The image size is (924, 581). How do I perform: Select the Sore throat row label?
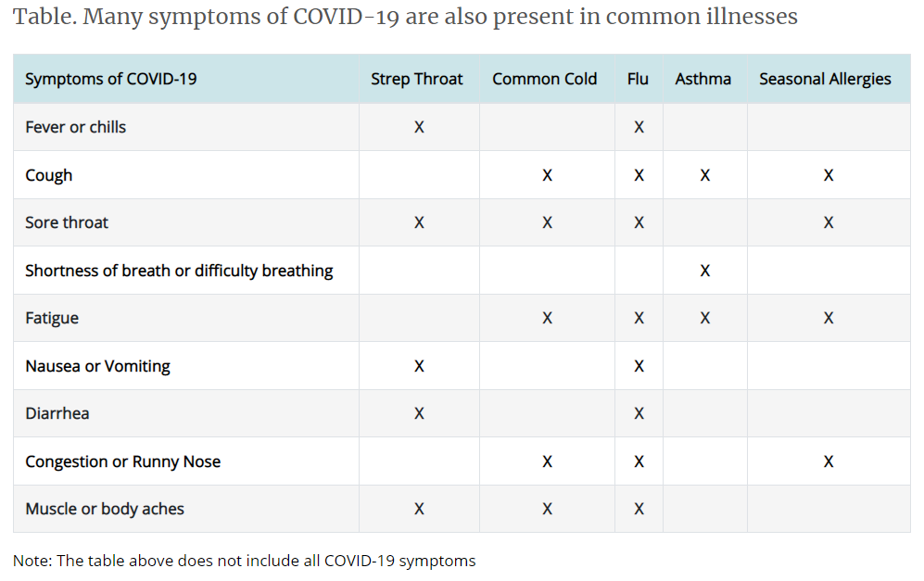(x=67, y=222)
